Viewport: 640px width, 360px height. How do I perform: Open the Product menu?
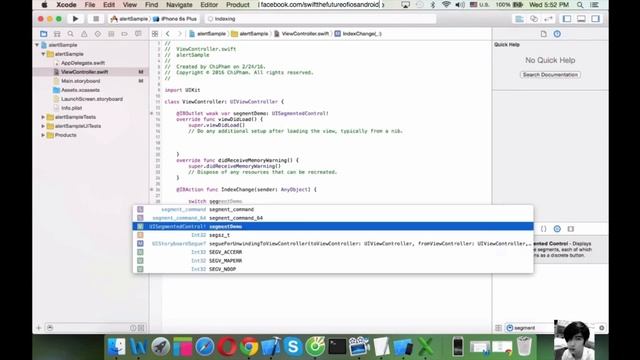coord(238,5)
